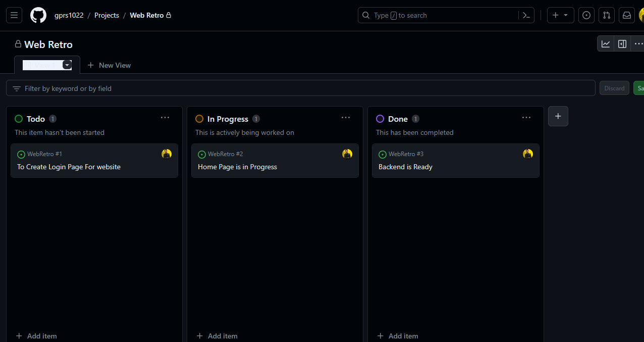Viewport: 644px width, 342px height.
Task: Click the assignee avatar on Backend is Ready
Action: point(528,154)
